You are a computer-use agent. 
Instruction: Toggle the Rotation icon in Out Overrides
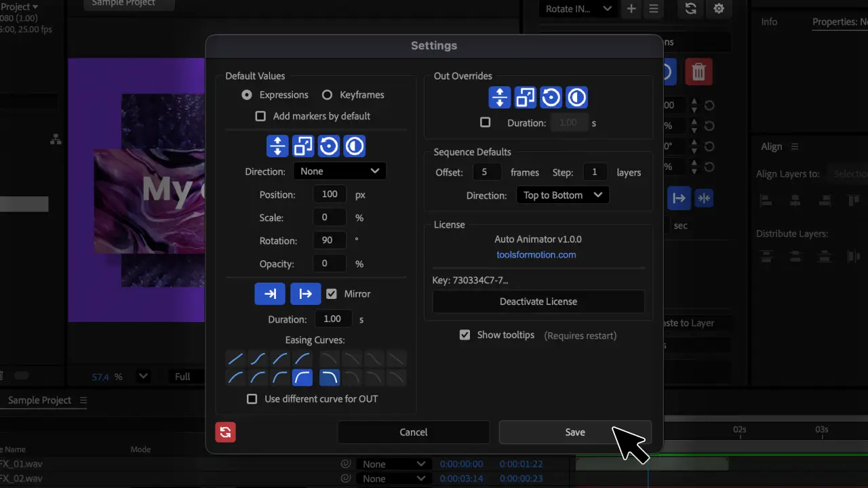[x=551, y=97]
